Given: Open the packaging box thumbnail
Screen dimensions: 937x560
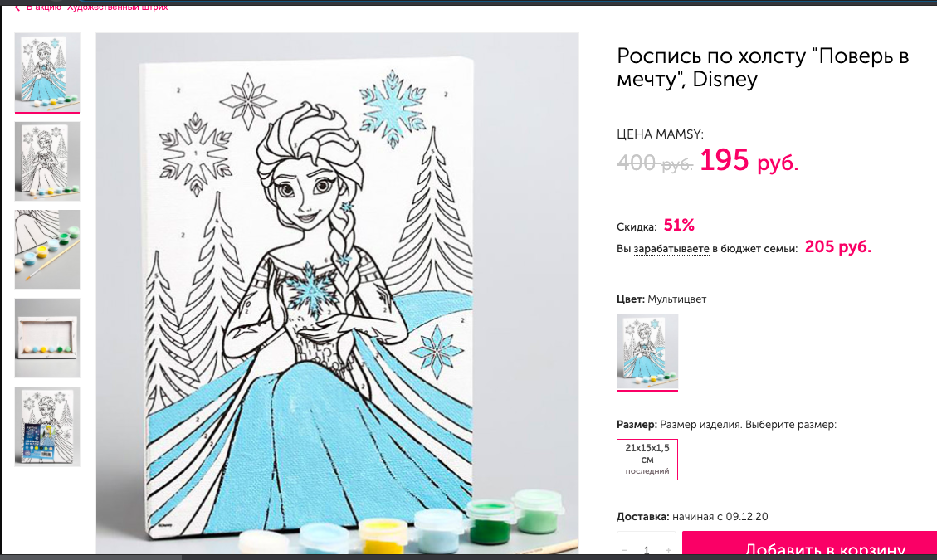Looking at the screenshot, I should (46, 426).
